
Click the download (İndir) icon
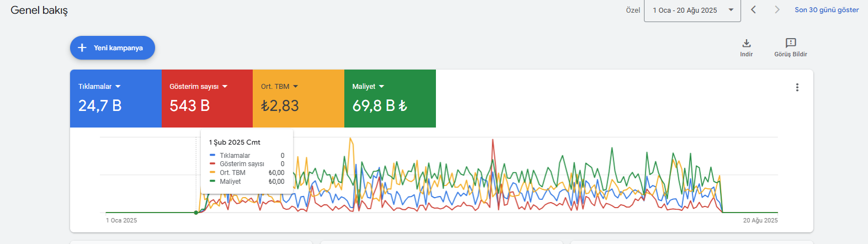tap(747, 43)
